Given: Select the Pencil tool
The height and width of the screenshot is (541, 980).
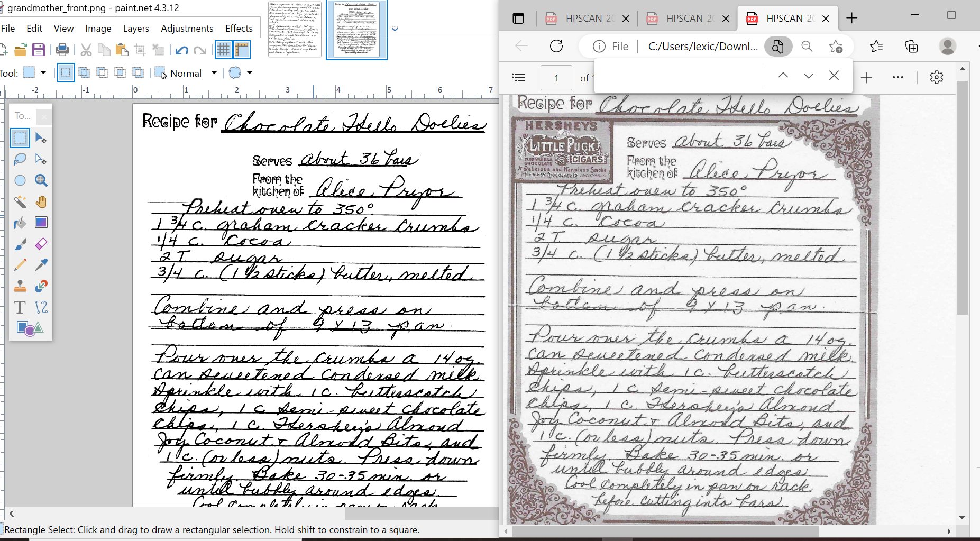Looking at the screenshot, I should 20,265.
